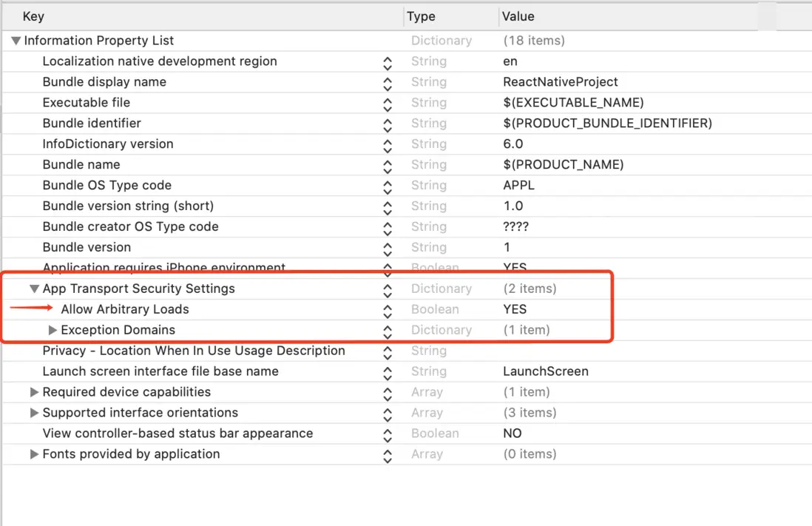
Task: Sort by the Key column header
Action: click(x=33, y=16)
